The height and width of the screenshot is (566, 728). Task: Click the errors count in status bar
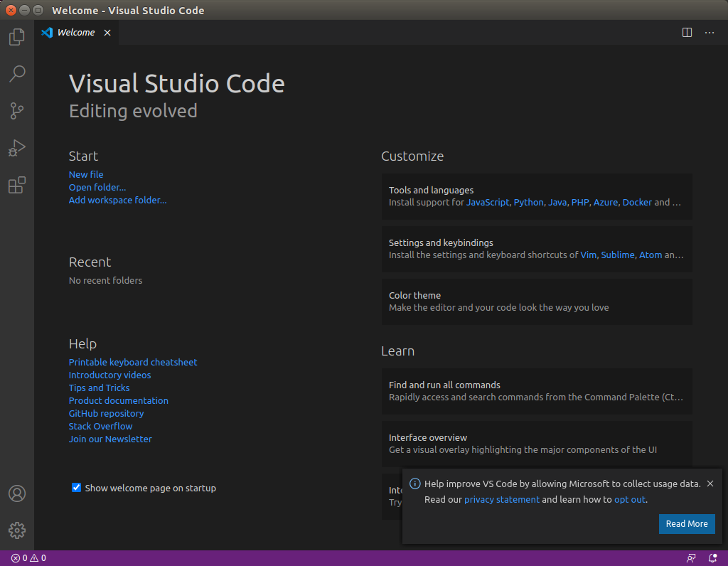(x=19, y=558)
